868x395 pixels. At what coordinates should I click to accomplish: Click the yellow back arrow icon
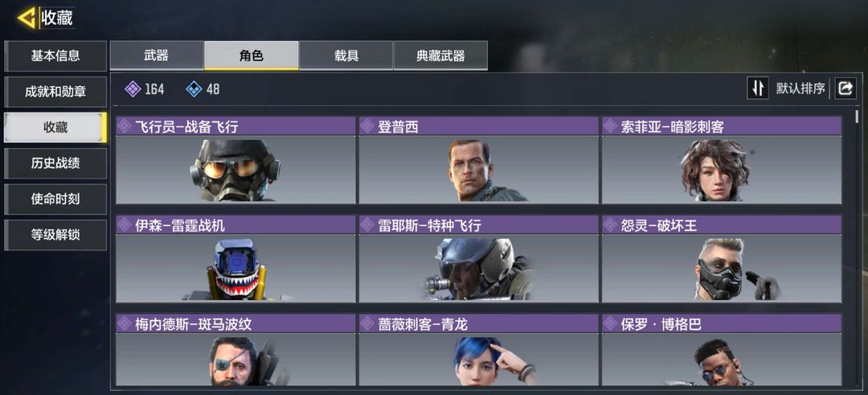pyautogui.click(x=27, y=18)
